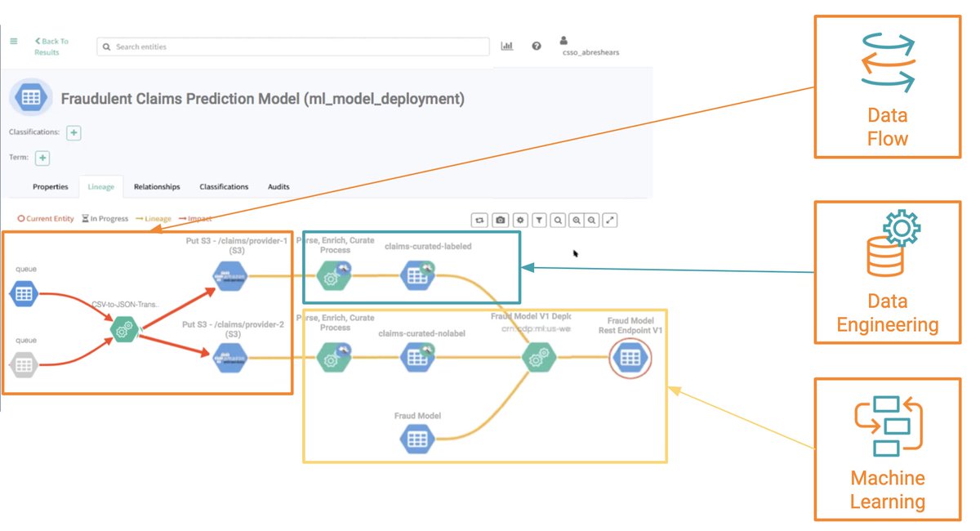Add a classification with the plus button
This screenshot has height=531, width=980.
click(x=73, y=132)
